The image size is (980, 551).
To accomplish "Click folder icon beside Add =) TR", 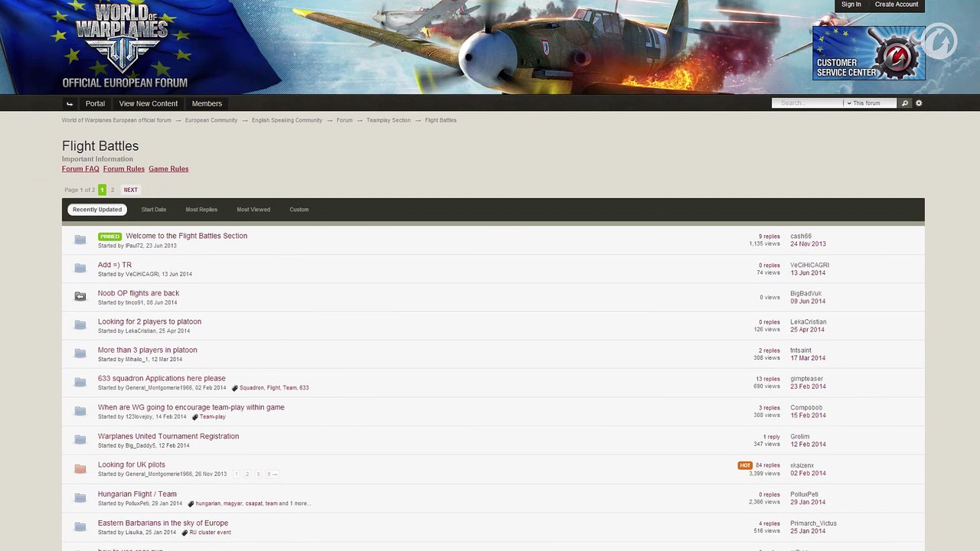I will point(80,268).
